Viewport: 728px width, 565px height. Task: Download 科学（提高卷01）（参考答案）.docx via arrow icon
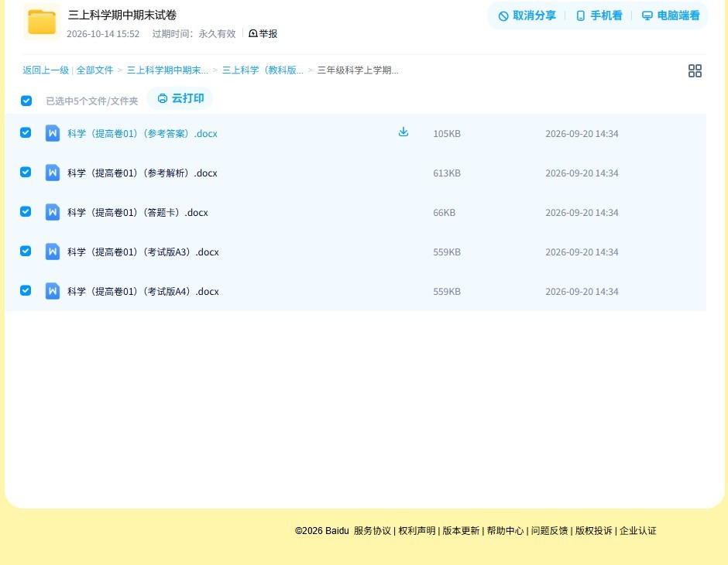403,132
